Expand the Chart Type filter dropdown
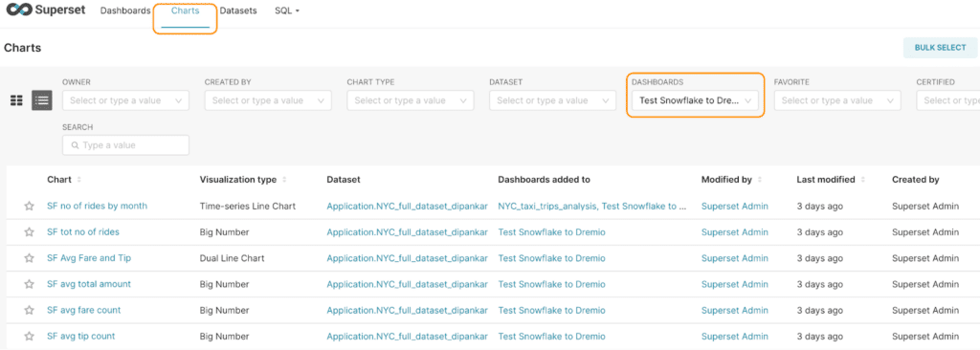This screenshot has height=350, width=980. (x=410, y=100)
